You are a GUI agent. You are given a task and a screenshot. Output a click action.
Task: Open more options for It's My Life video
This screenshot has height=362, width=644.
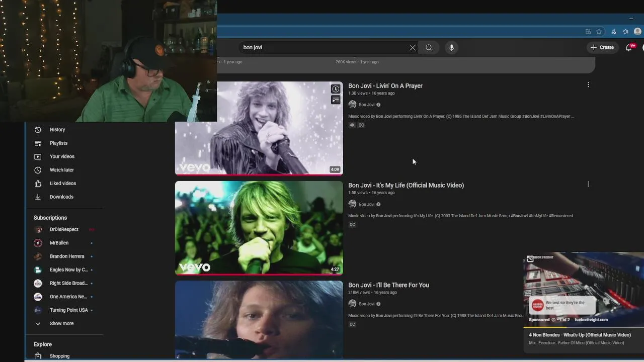pos(588,185)
